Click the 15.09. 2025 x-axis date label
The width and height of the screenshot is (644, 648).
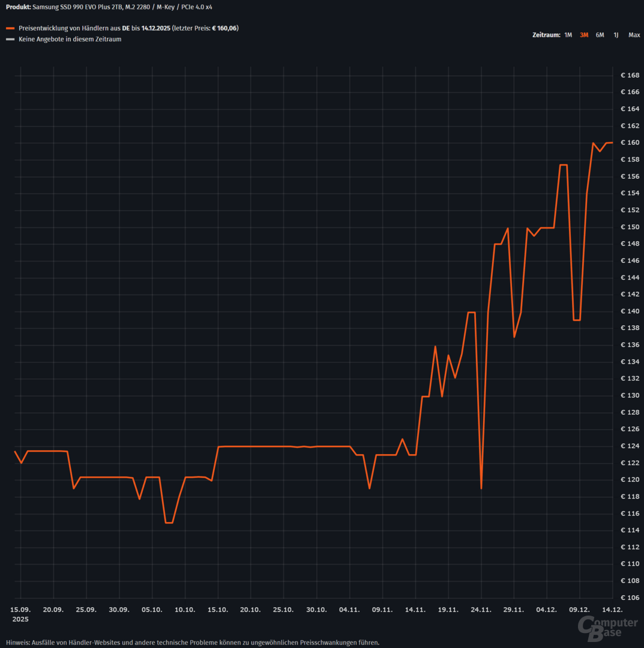click(20, 613)
